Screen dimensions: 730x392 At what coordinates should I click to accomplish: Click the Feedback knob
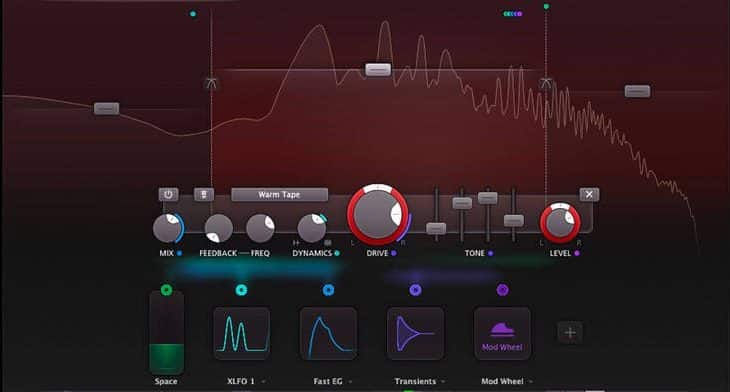pyautogui.click(x=218, y=229)
